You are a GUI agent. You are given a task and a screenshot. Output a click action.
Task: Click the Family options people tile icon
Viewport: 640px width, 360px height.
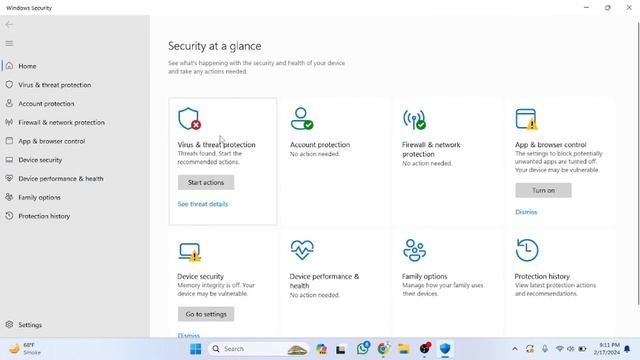(414, 250)
